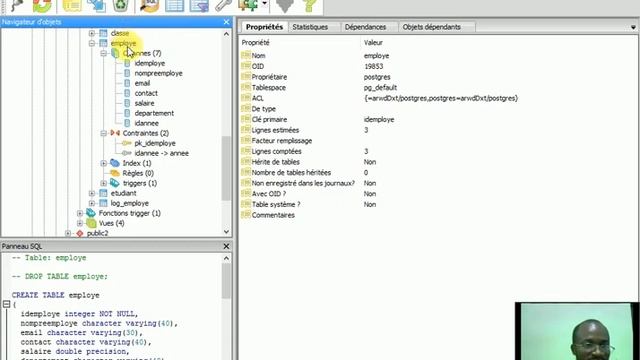Viewport: 640px width, 360px height.
Task: Open object properties from the toolbar
Action: click(72, 5)
